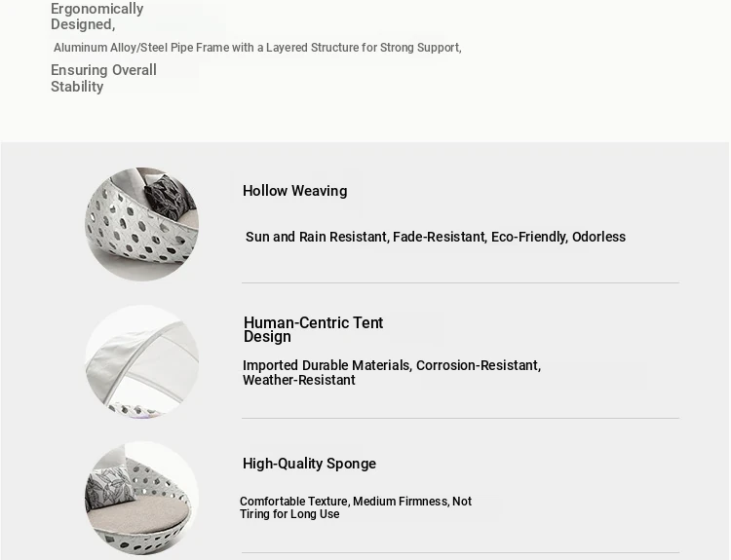This screenshot has width=731, height=560.
Task: Click the Tiring for Long Use text line
Action: [x=289, y=514]
